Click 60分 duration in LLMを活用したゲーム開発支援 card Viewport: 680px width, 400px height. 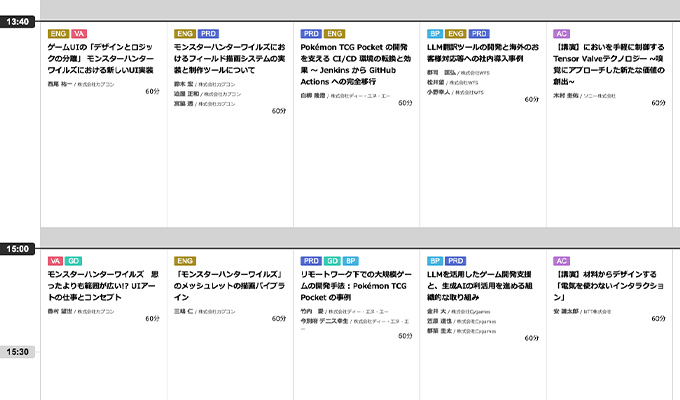[532, 338]
